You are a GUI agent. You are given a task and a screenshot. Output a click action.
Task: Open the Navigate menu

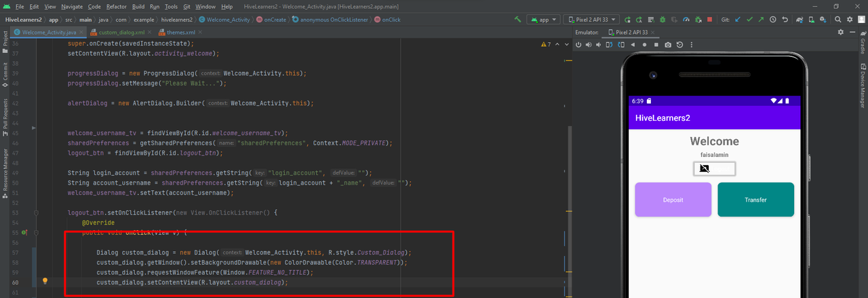tap(73, 6)
